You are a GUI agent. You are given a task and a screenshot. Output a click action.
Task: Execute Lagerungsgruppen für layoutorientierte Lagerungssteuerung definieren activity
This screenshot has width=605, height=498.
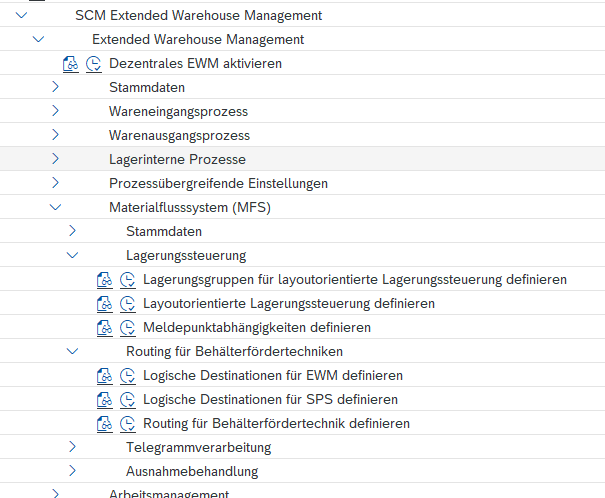tap(128, 280)
